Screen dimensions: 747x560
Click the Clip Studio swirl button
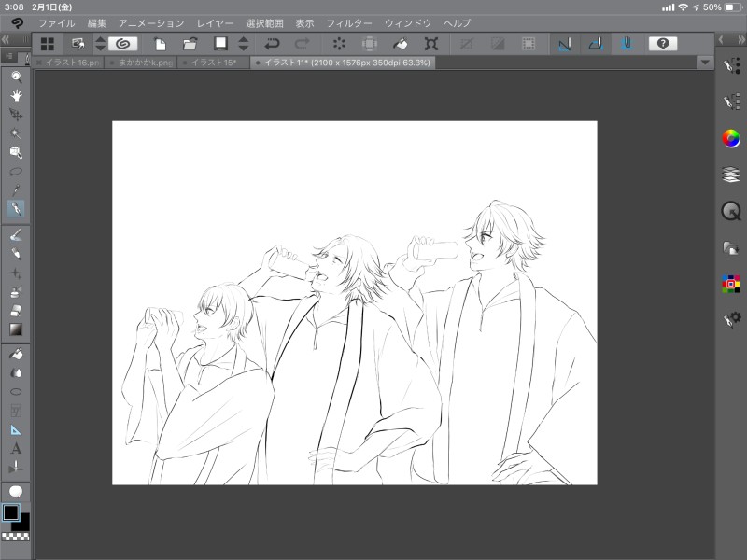point(123,44)
